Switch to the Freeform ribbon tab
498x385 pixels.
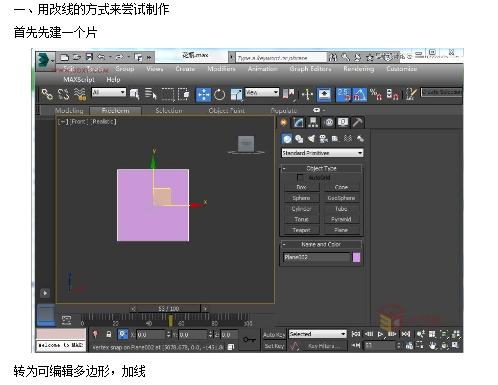(116, 110)
